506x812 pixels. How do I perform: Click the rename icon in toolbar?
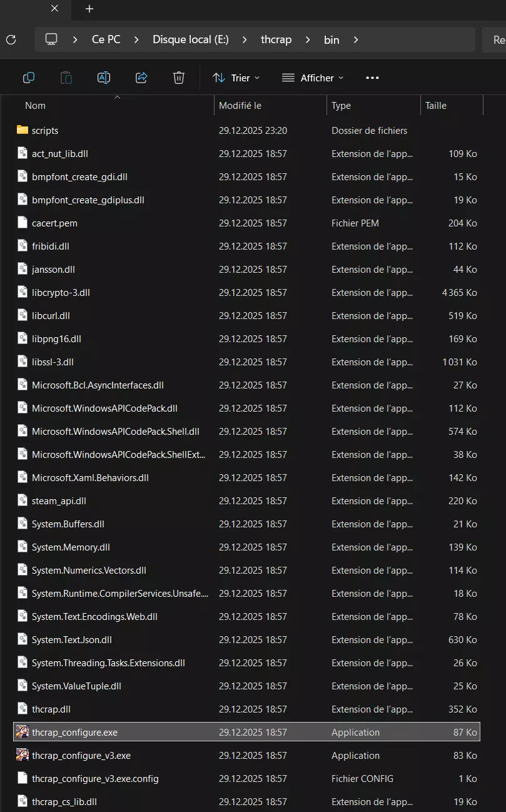(104, 78)
